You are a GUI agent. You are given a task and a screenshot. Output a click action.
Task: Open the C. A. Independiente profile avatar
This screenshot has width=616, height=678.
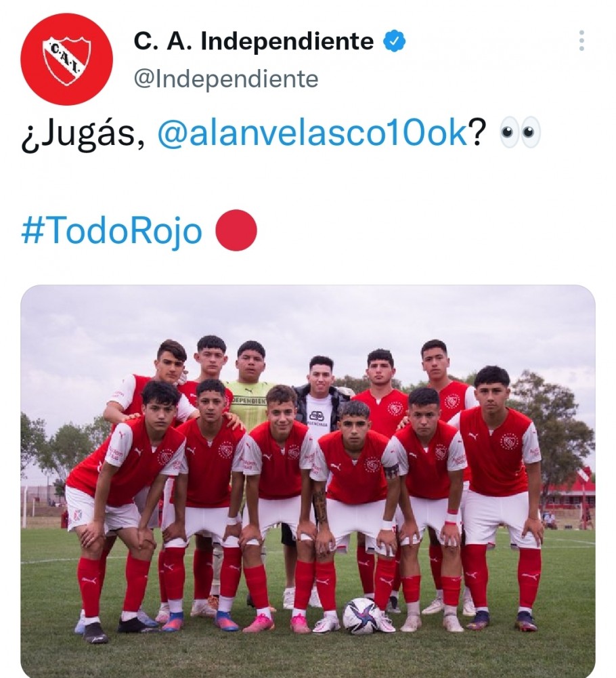click(66, 59)
